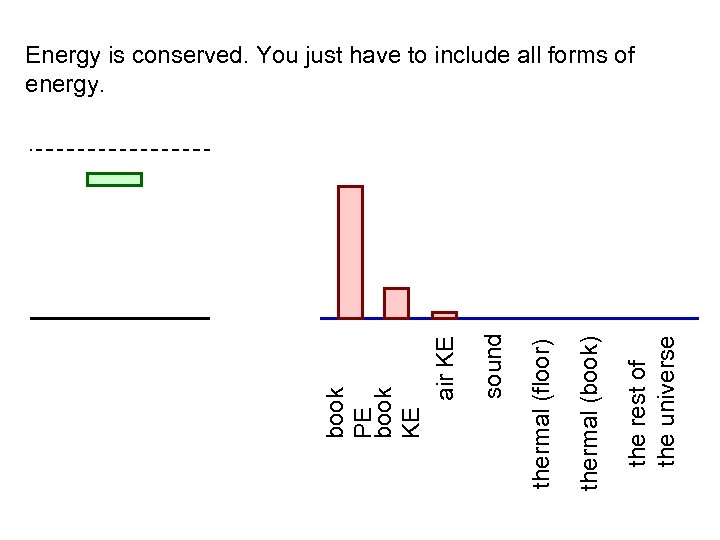Click the dashed line above the book
Image resolution: width=720 pixels, height=540 pixels.
120,151
